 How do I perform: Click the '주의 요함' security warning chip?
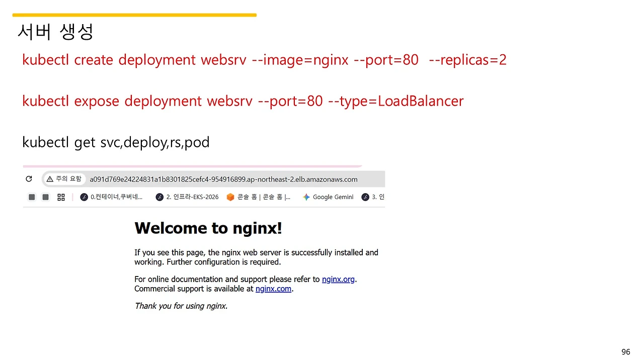tap(64, 179)
